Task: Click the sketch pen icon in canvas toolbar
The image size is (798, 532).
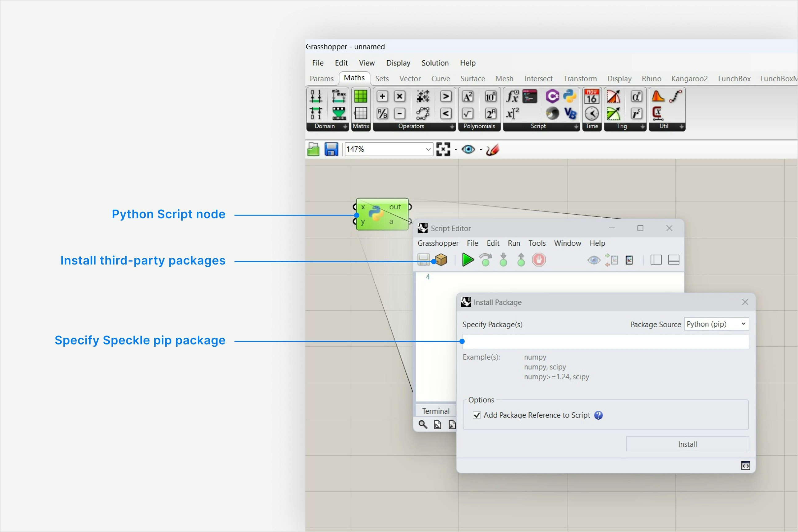Action: 492,149
